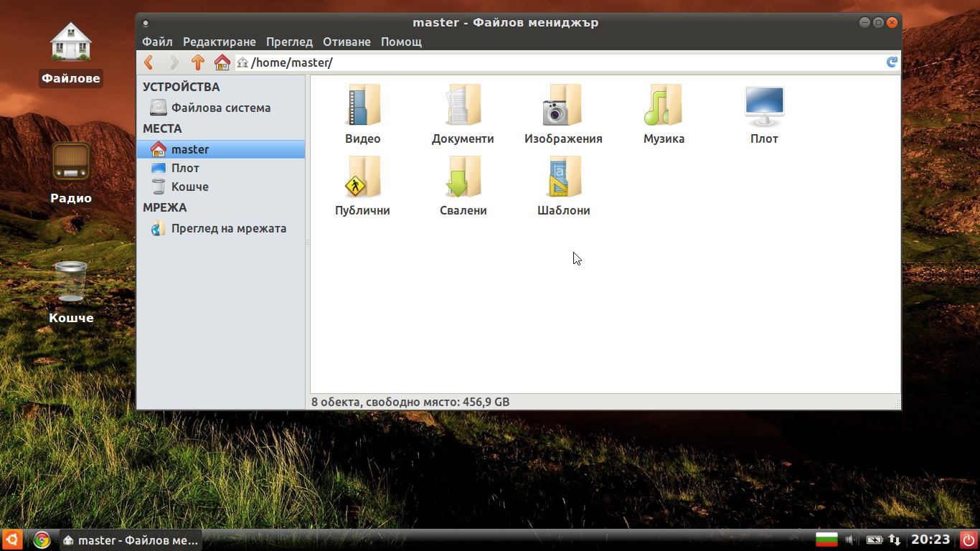Screen dimensions: 980x551
Task: Click the 20:23 clock
Action: tap(930, 540)
